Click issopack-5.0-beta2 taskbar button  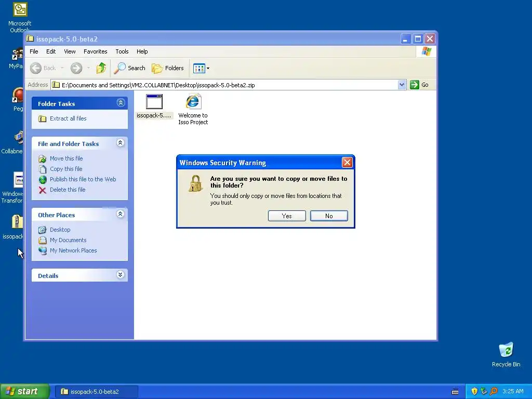point(96,392)
